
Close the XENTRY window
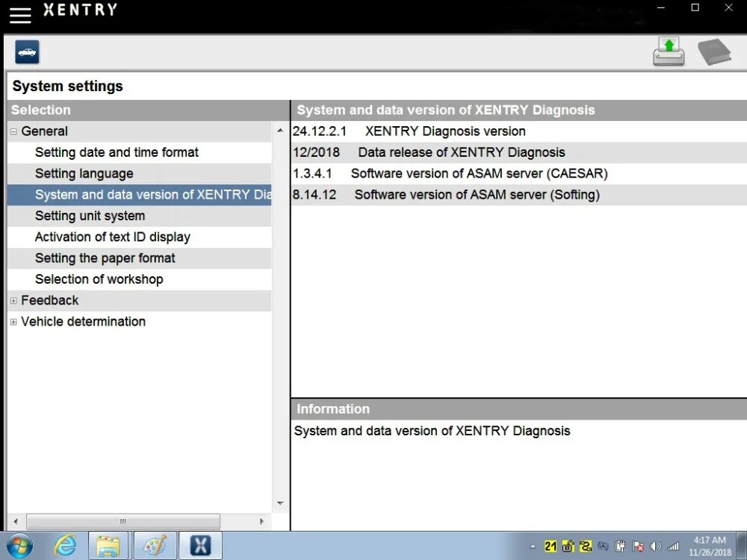coord(729,7)
